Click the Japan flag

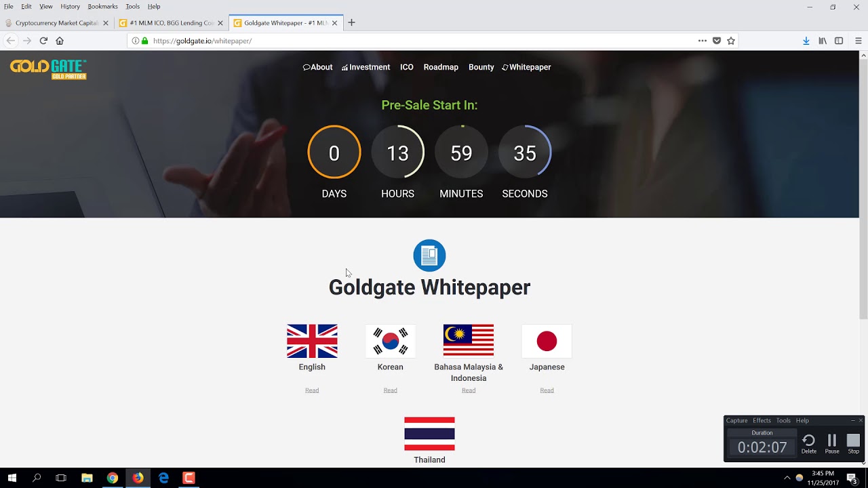click(547, 341)
